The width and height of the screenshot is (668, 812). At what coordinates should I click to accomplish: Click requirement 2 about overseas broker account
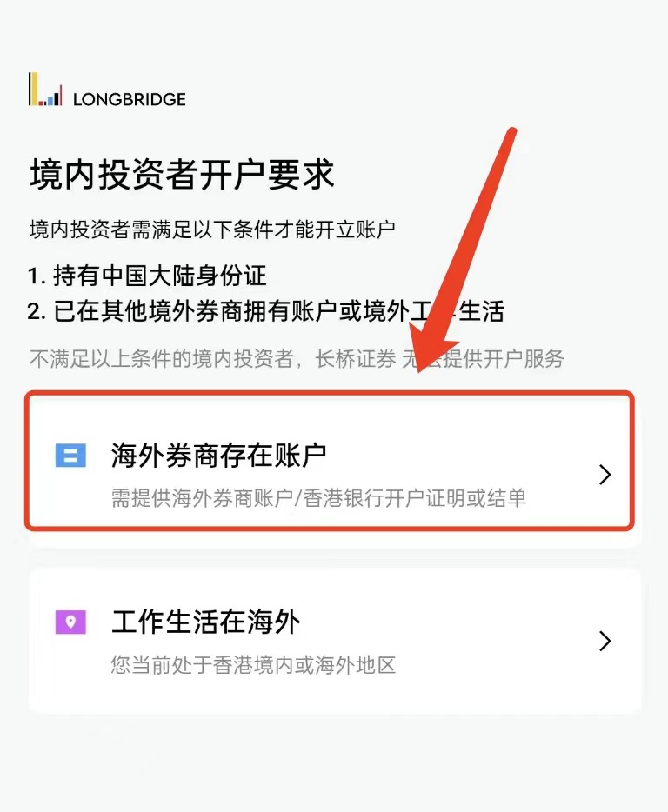[x=266, y=312]
